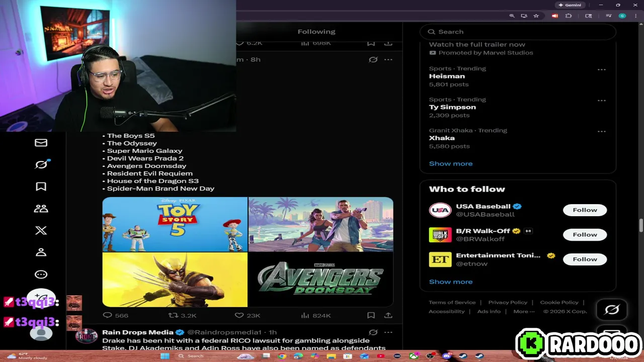Screen dimensions: 644x362
Task: Open the Xhaka trending topic
Action: click(x=442, y=138)
